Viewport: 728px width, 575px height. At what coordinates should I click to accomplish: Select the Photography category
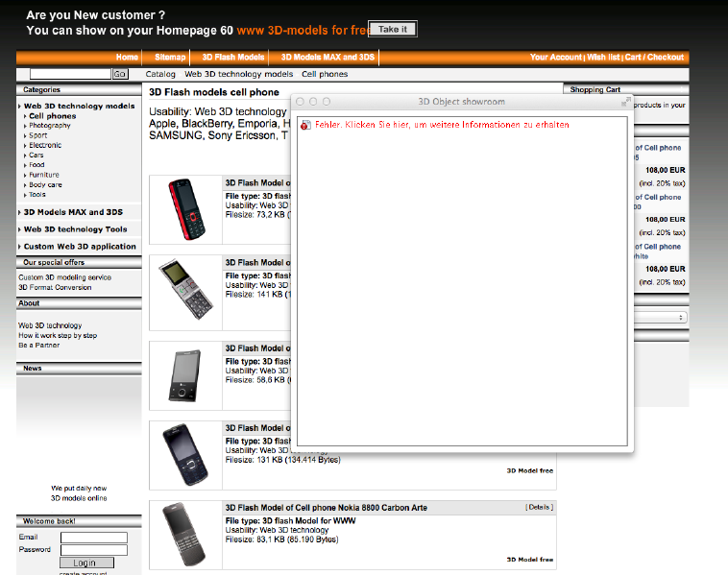[x=50, y=126]
